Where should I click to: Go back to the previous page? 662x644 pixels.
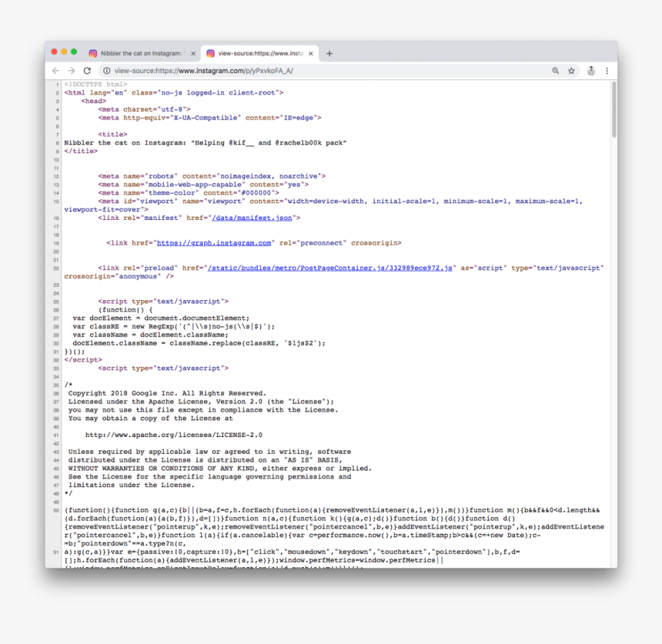(55, 71)
